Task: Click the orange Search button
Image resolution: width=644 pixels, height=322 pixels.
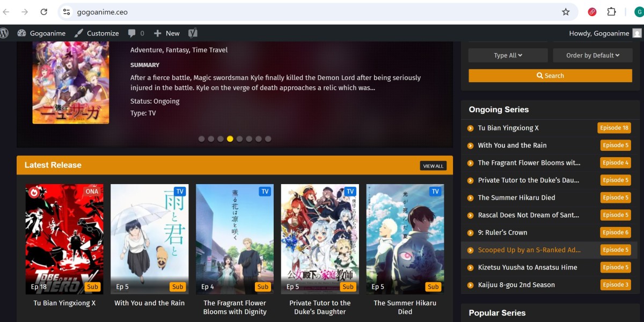Action: click(550, 76)
